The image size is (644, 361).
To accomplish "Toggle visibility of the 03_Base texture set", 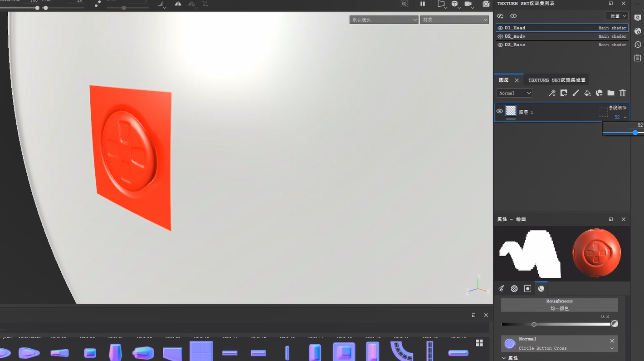I will point(500,45).
